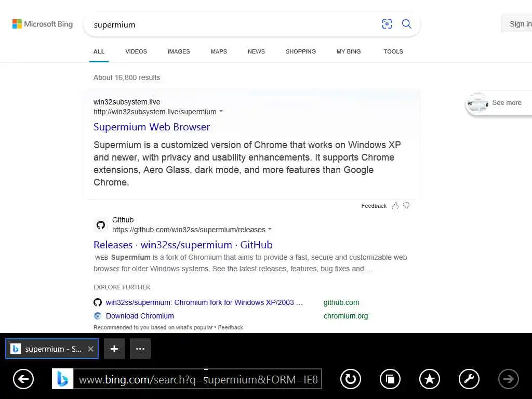The height and width of the screenshot is (399, 532).
Task: Click the thumbs down feedback icon
Action: 406,206
